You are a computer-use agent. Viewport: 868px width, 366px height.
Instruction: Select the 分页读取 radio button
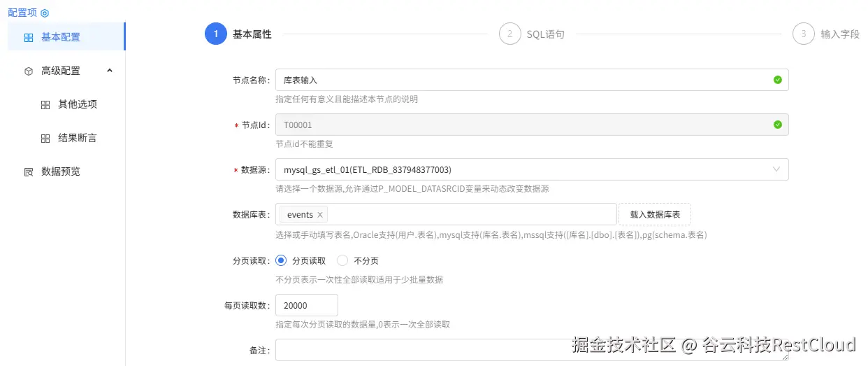[x=281, y=260]
